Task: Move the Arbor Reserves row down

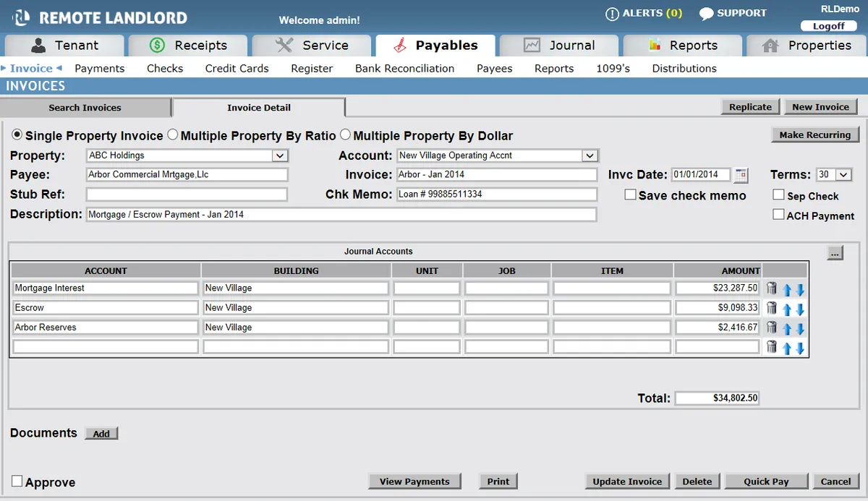Action: pyautogui.click(x=800, y=329)
